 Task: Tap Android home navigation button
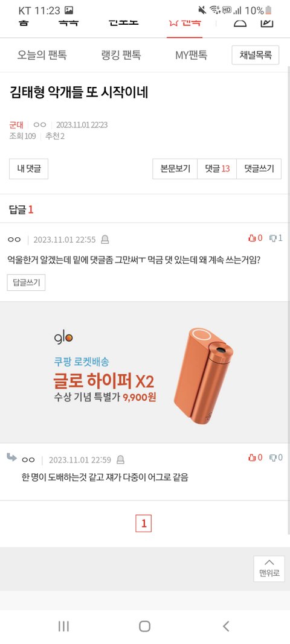point(145,626)
